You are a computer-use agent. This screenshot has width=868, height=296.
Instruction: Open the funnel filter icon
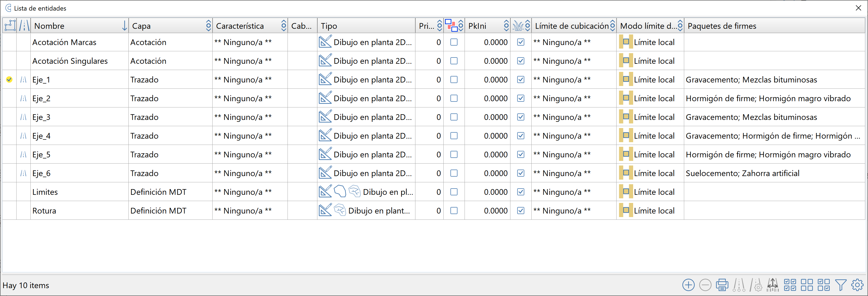[x=841, y=285]
